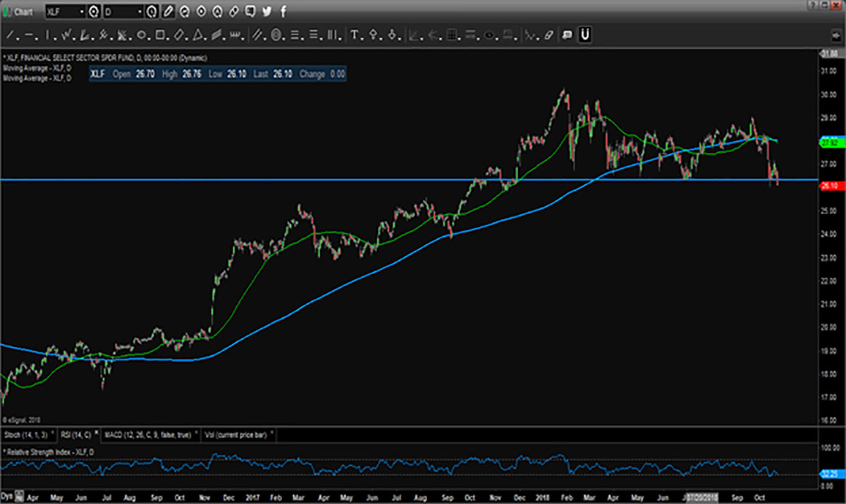Select the up arrow marker tool
Image resolution: width=846 pixels, height=504 pixels.
pos(374,35)
